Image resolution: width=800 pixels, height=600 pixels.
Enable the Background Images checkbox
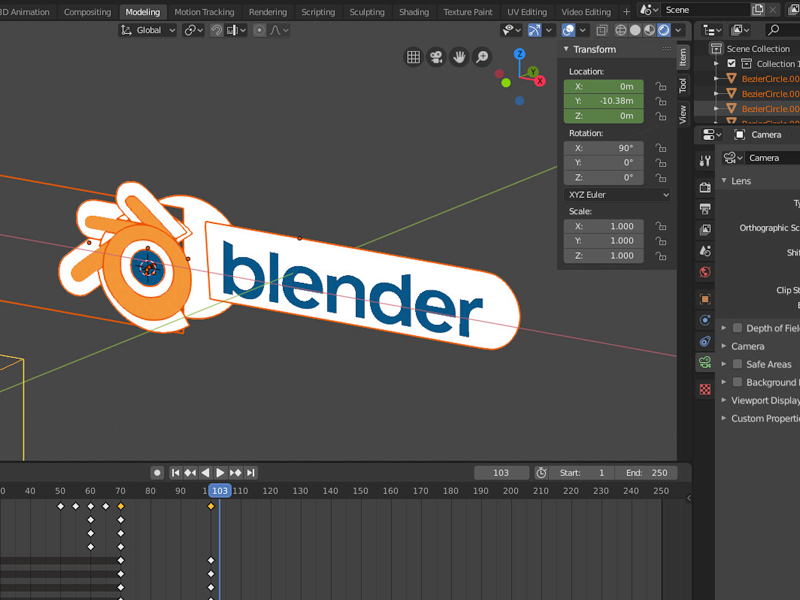(737, 382)
